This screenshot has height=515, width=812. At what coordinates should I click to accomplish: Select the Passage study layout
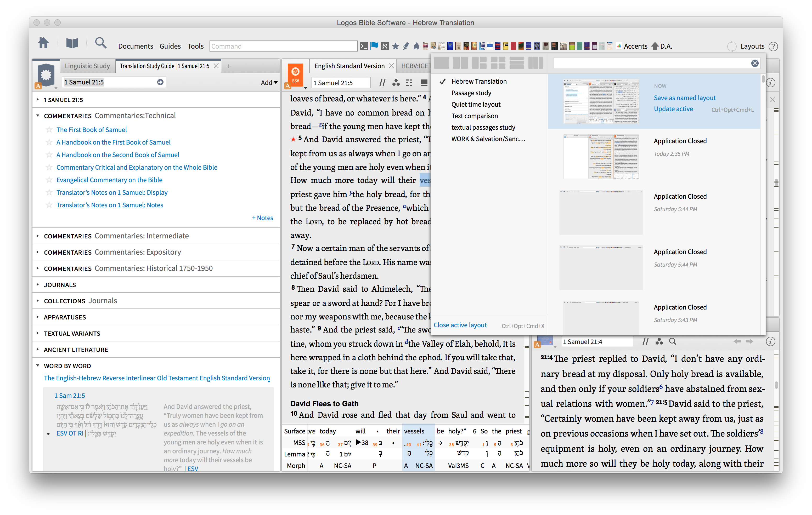pyautogui.click(x=471, y=93)
